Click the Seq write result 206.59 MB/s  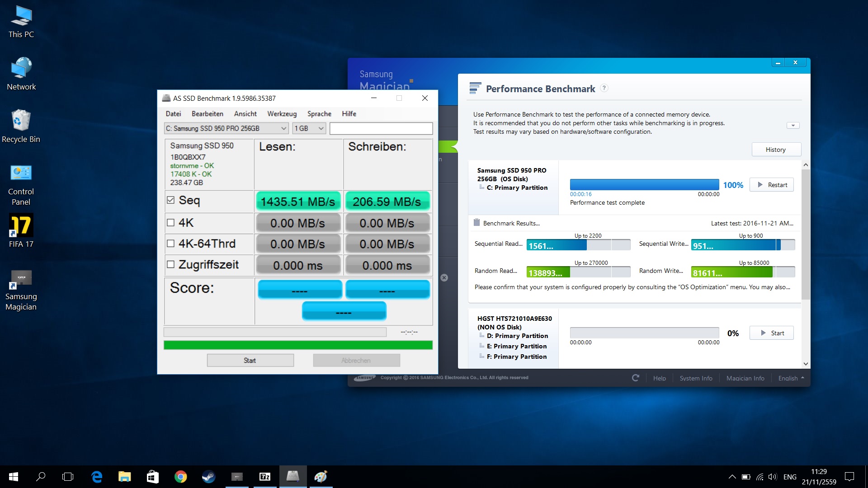387,202
